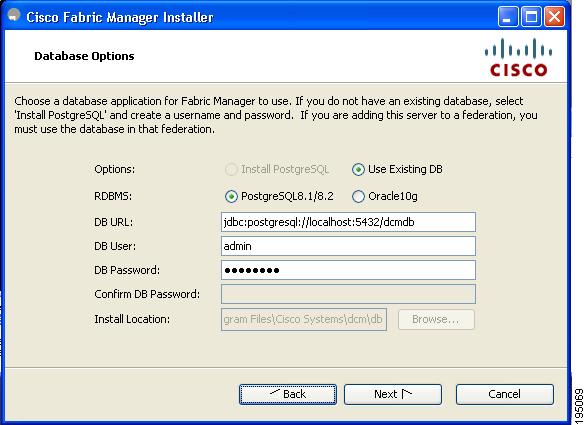Cancel the installation
Image resolution: width=585 pixels, height=425 pixels.
pyautogui.click(x=504, y=394)
